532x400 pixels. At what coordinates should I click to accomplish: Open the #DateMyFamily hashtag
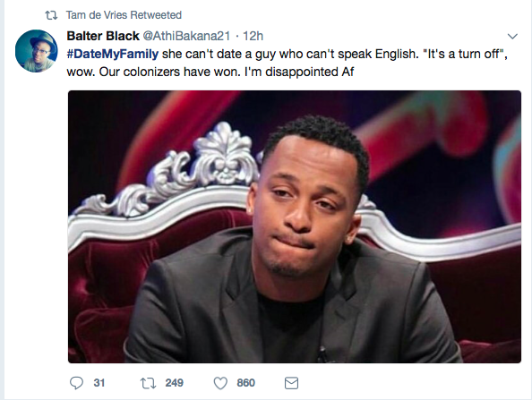click(x=112, y=54)
